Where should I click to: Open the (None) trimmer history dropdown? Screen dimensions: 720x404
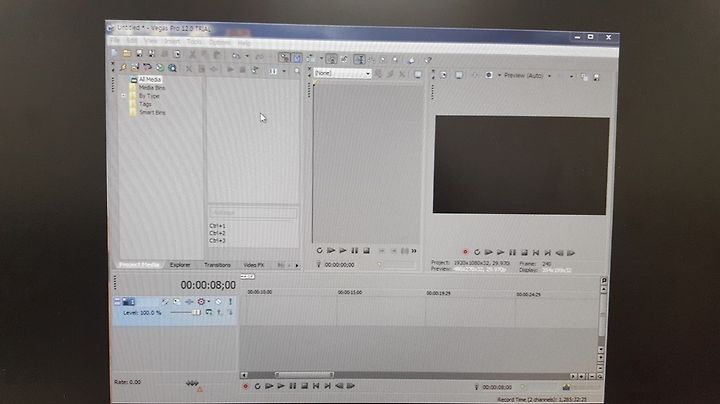click(x=368, y=74)
